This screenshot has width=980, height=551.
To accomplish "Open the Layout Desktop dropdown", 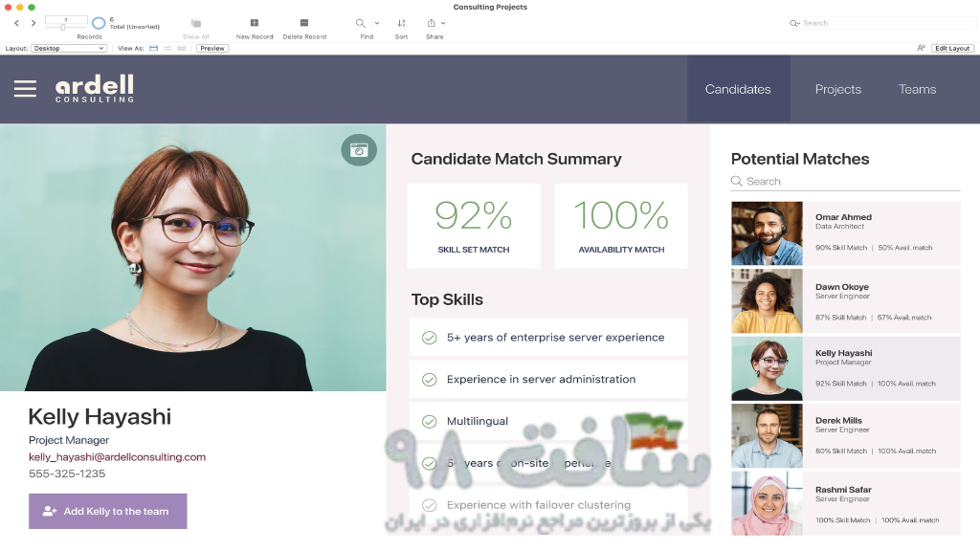I will 69,48.
